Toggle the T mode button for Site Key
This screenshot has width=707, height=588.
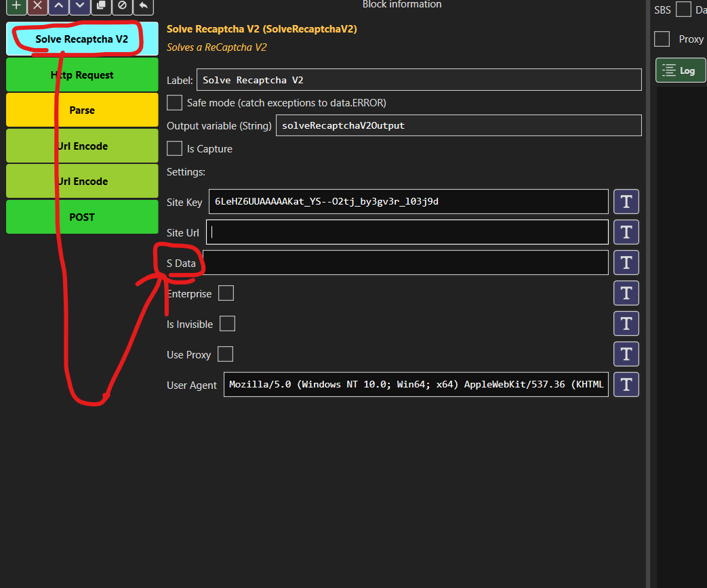(626, 201)
